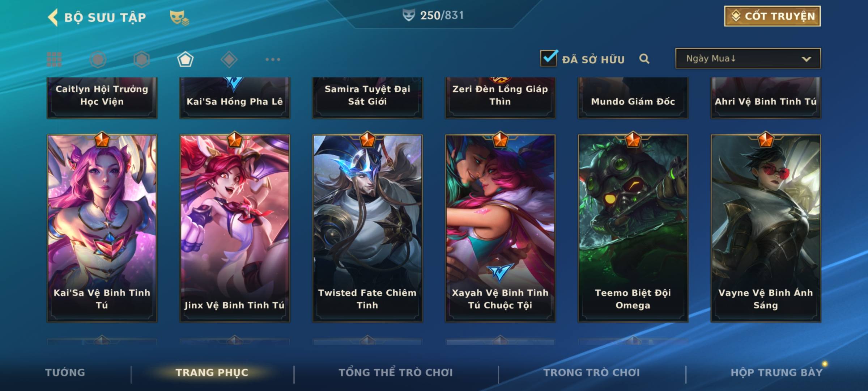Select the circular-gem rarity filter icon
868x391 pixels.
98,59
